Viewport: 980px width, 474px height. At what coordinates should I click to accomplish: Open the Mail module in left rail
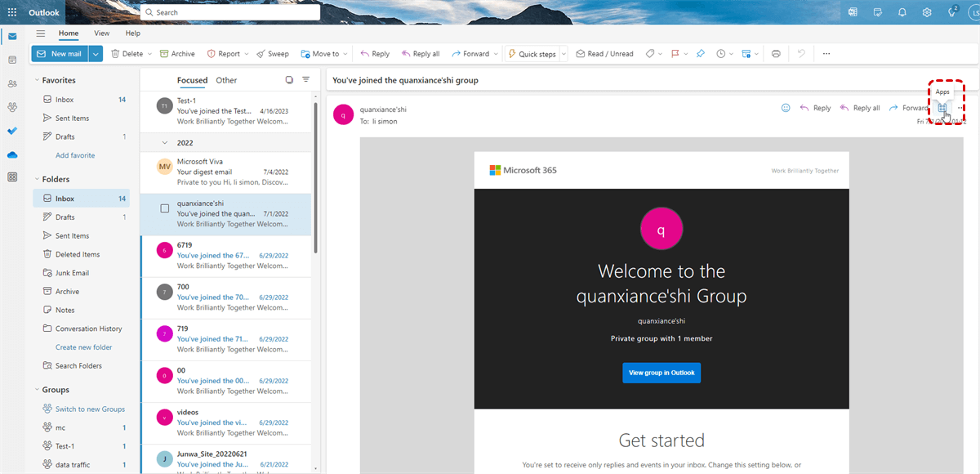(x=12, y=37)
